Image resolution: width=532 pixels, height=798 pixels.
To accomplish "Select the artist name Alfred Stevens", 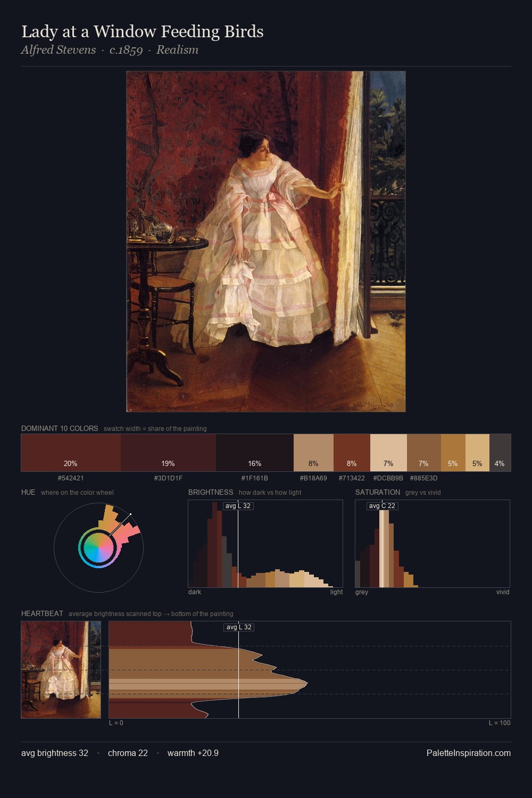I will [59, 50].
